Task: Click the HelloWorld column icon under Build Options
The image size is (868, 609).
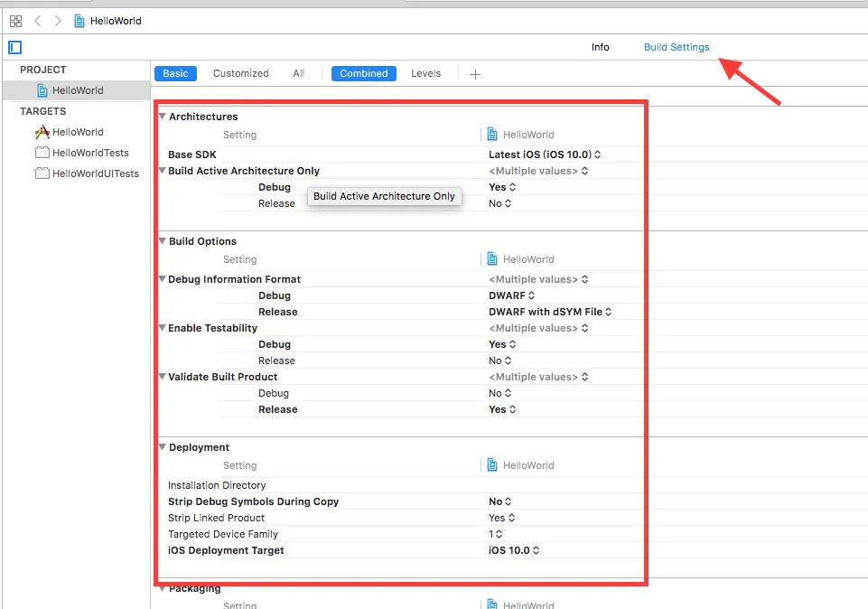Action: point(492,258)
